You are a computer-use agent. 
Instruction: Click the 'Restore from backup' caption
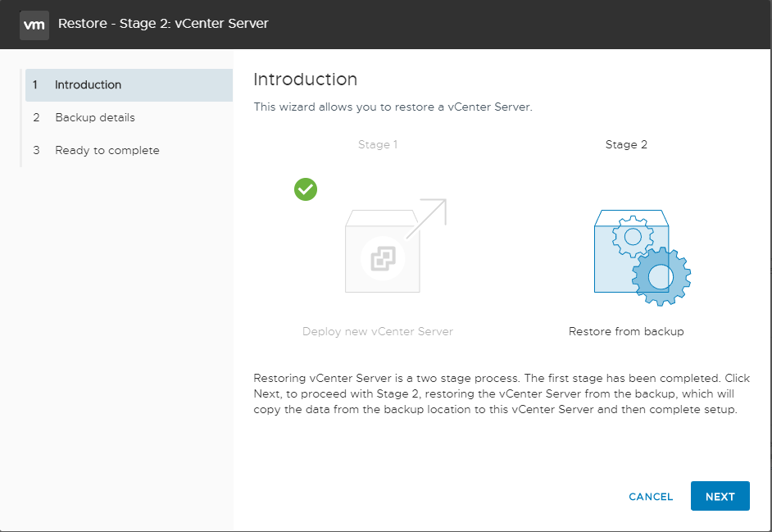(626, 331)
